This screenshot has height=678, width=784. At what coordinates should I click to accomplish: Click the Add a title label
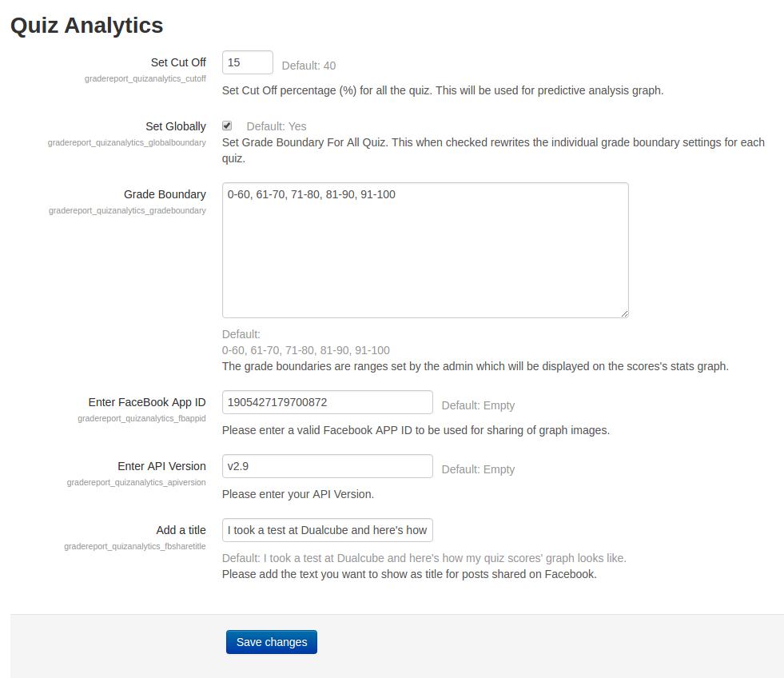point(181,530)
